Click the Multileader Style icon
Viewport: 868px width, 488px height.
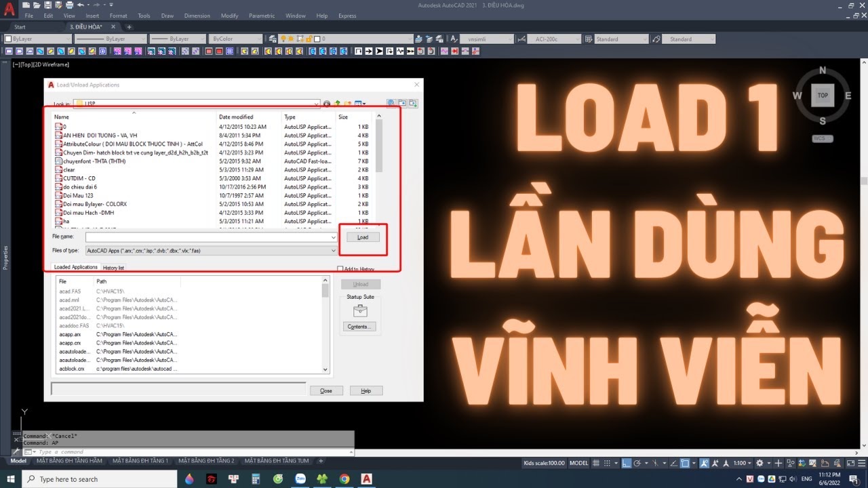click(x=656, y=39)
